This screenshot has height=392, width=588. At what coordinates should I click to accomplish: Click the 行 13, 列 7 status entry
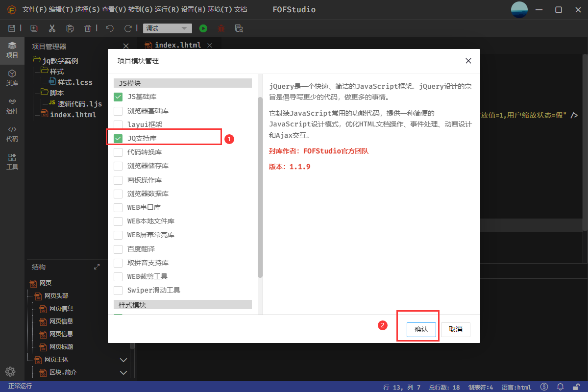click(402, 387)
